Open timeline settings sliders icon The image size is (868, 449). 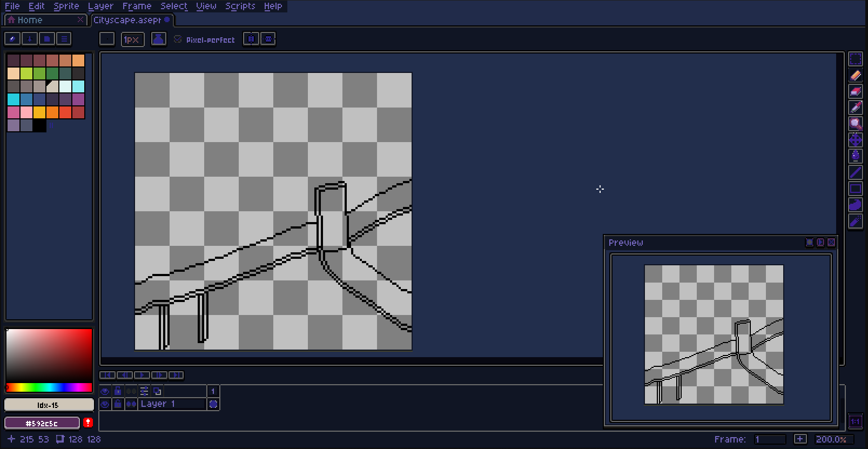point(144,391)
